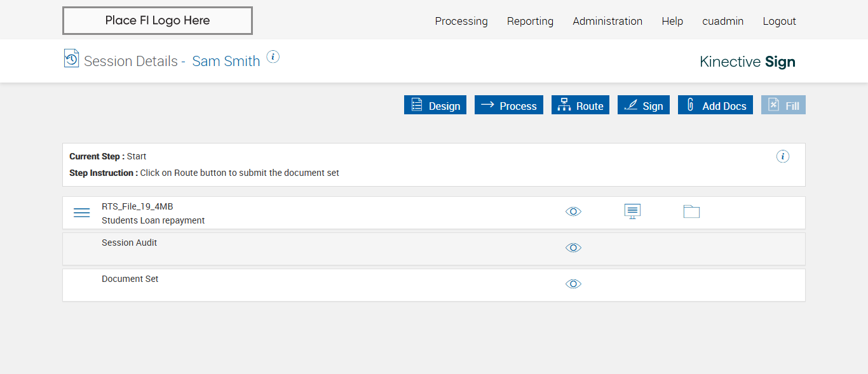Click the Fill button

783,105
